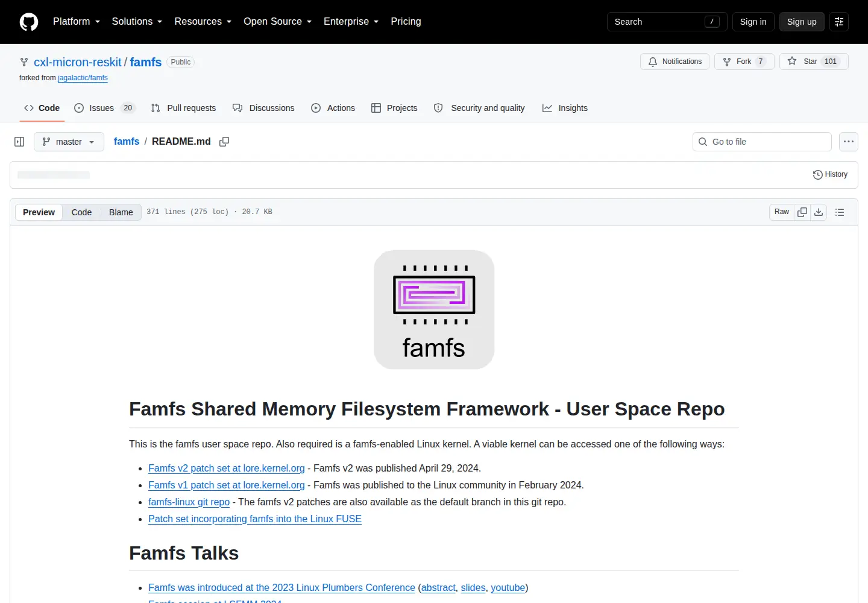Screen dimensions: 868x603
Task: Click the Sign up button
Action: 802,22
